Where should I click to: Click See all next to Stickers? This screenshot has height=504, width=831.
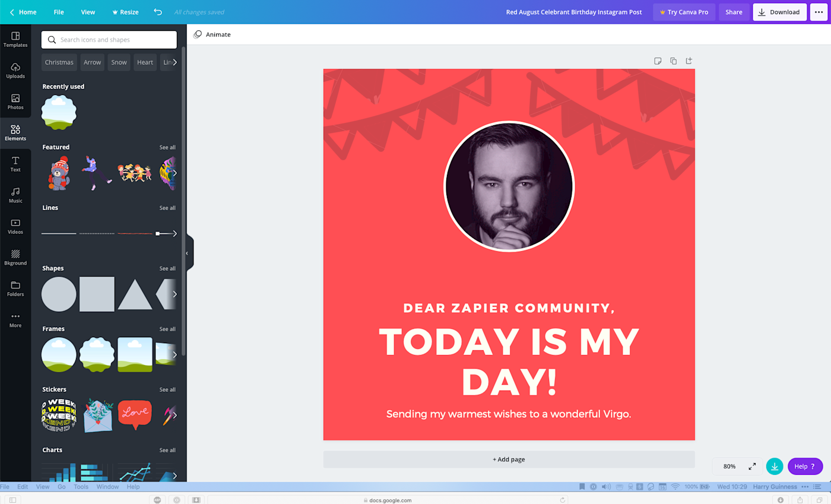pos(167,389)
